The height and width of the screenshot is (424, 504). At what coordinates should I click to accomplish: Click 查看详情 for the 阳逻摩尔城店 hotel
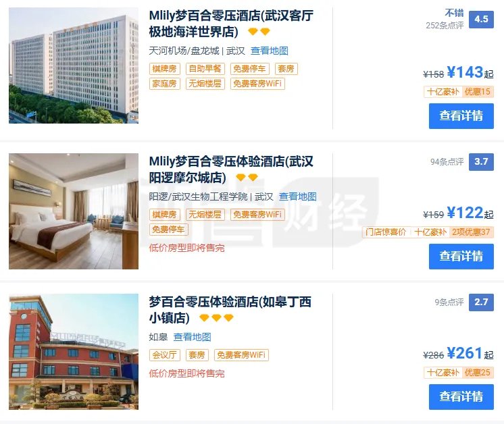(x=461, y=257)
